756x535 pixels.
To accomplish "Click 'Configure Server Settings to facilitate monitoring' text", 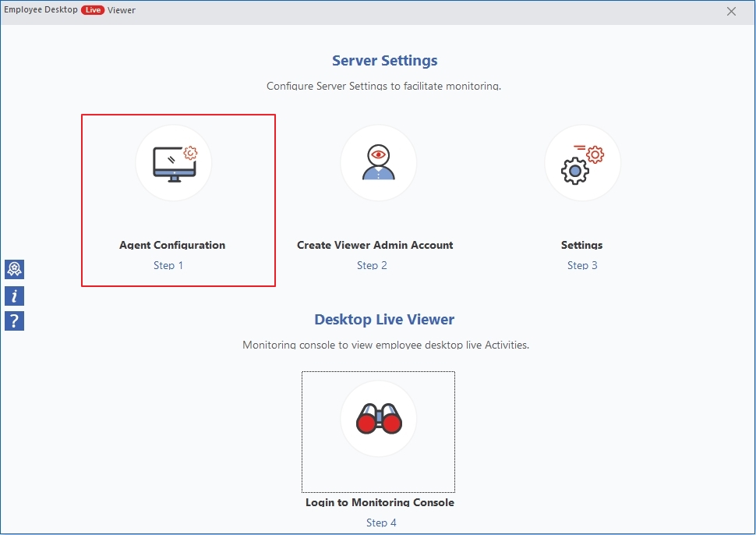I will pos(383,86).
